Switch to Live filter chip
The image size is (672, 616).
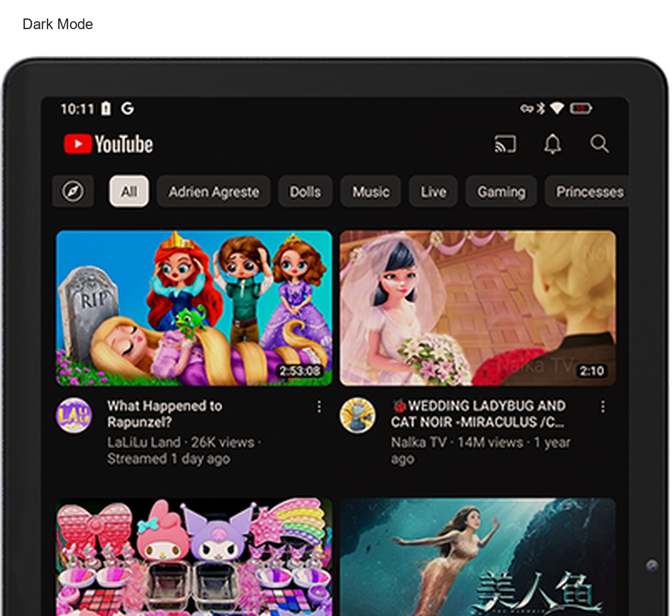click(x=433, y=192)
